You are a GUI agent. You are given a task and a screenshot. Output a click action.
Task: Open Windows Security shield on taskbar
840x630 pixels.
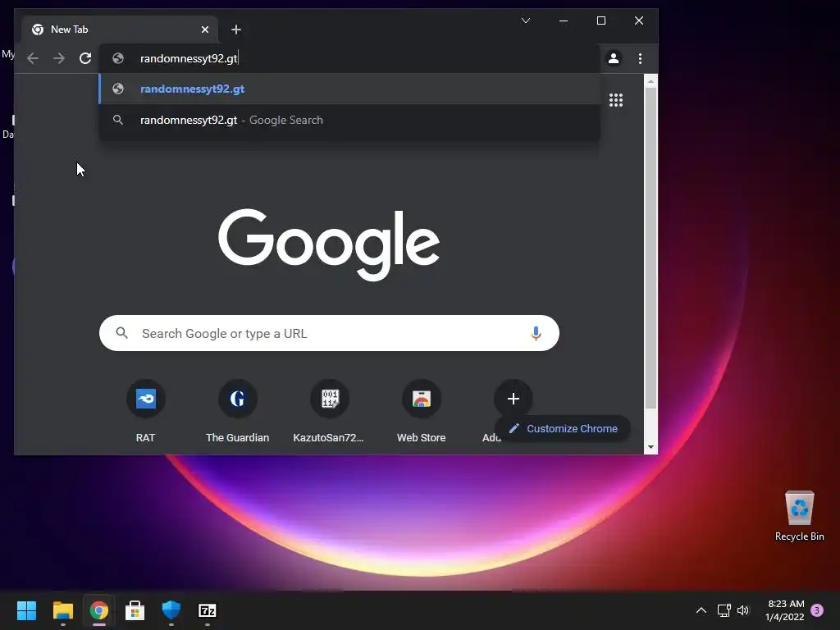pyautogui.click(x=171, y=610)
